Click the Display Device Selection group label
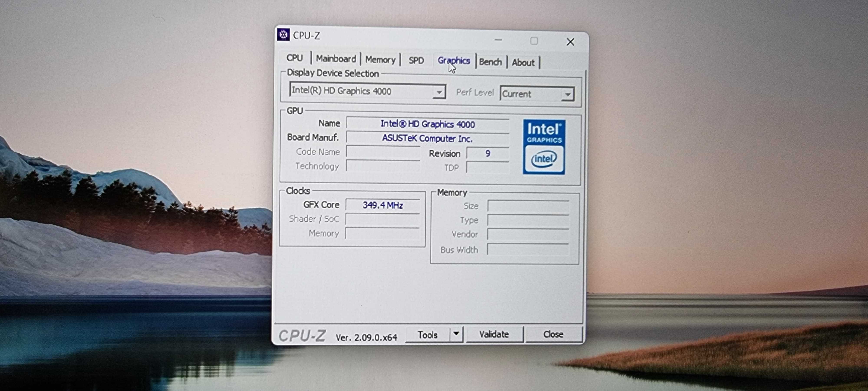 [x=333, y=73]
